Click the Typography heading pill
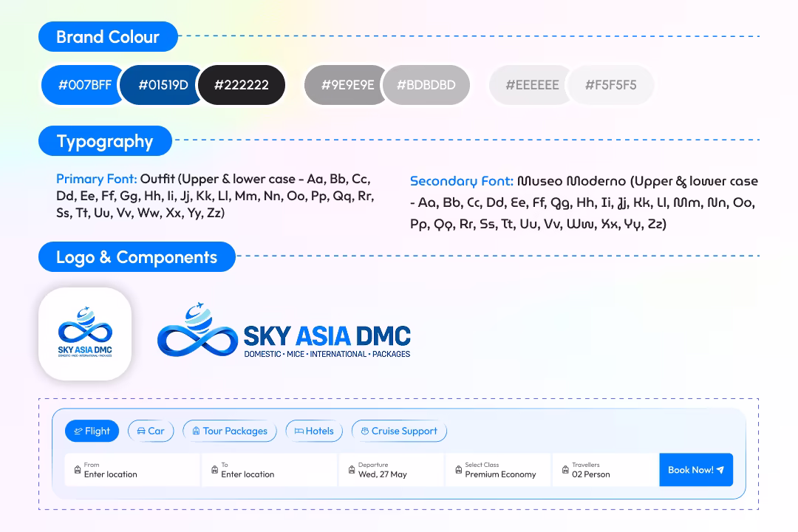This screenshot has width=798, height=532. pos(105,141)
